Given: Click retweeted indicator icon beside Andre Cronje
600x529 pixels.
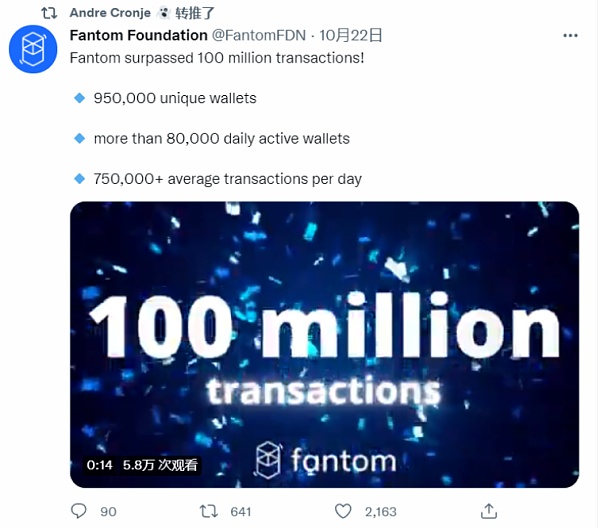Looking at the screenshot, I should coord(49,13).
